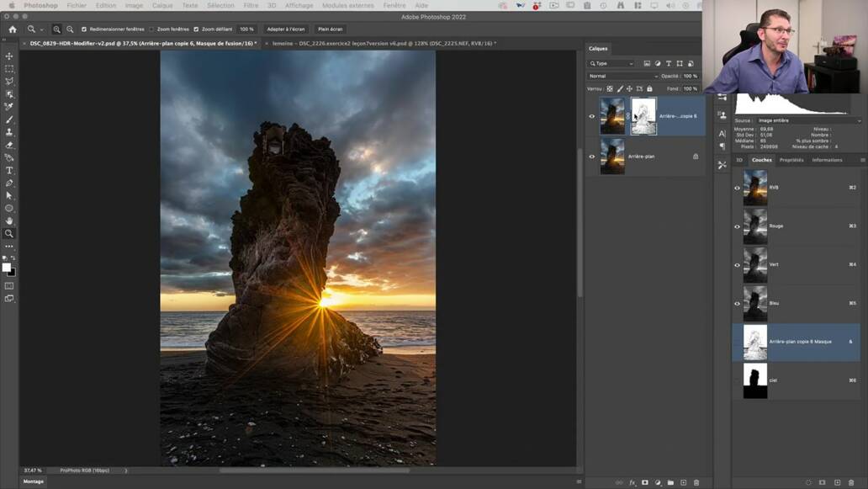Image resolution: width=868 pixels, height=489 pixels.
Task: Click the Adapter à l'écran button
Action: tap(284, 29)
